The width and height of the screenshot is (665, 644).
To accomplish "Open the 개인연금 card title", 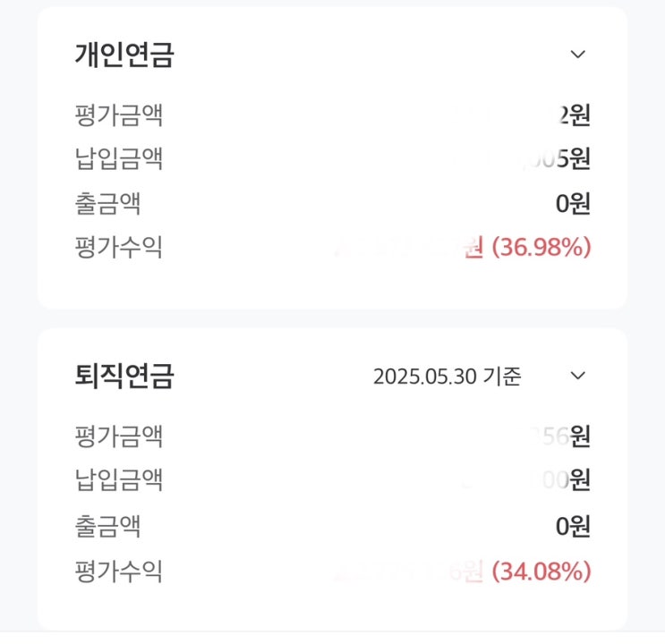I will (124, 55).
